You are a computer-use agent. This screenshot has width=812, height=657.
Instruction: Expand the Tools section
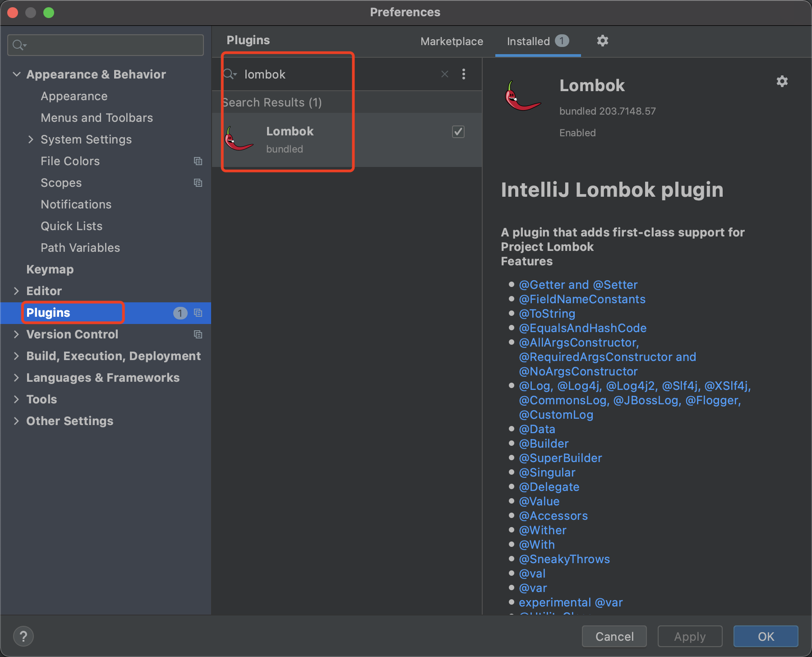point(17,399)
